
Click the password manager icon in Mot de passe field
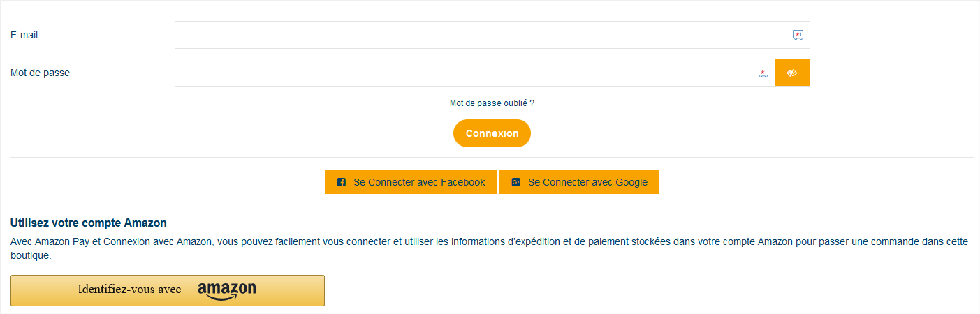[763, 73]
